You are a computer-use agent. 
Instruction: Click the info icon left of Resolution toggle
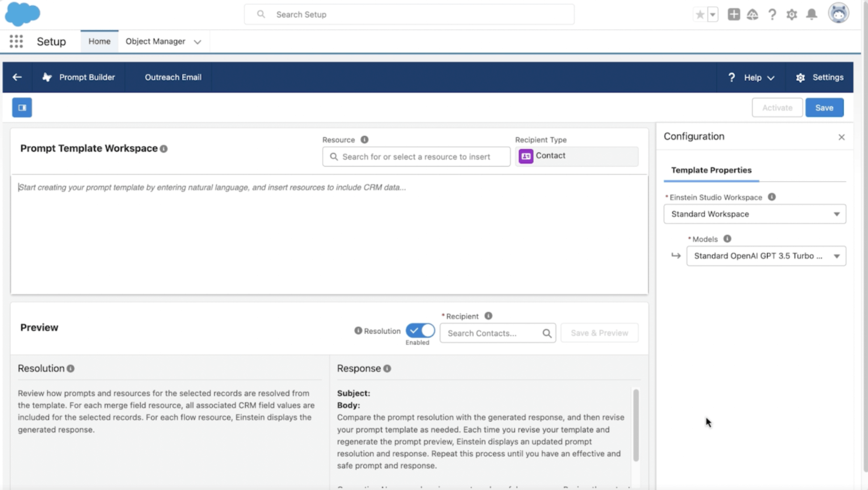point(358,330)
